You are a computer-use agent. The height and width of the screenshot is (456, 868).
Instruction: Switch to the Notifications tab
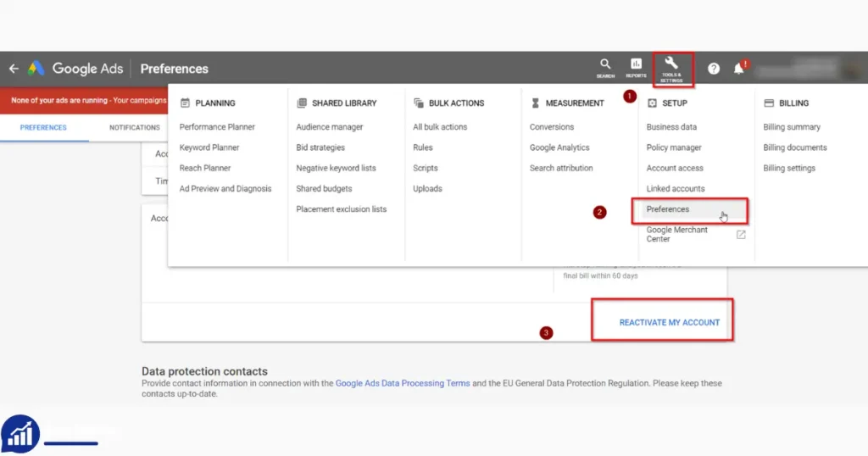[x=135, y=127]
